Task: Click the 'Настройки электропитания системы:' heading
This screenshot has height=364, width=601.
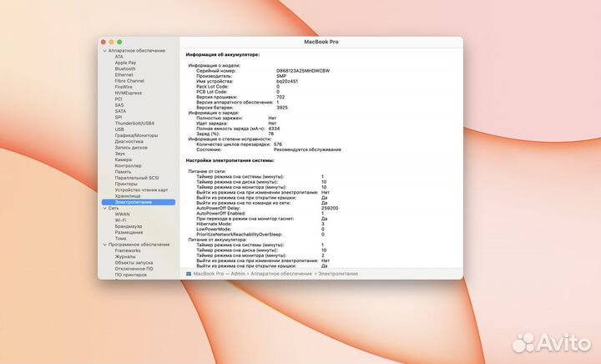Action: pyautogui.click(x=230, y=160)
